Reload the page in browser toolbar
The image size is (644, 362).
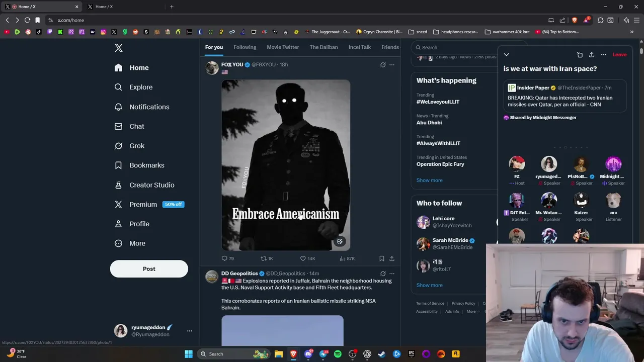[x=27, y=20]
